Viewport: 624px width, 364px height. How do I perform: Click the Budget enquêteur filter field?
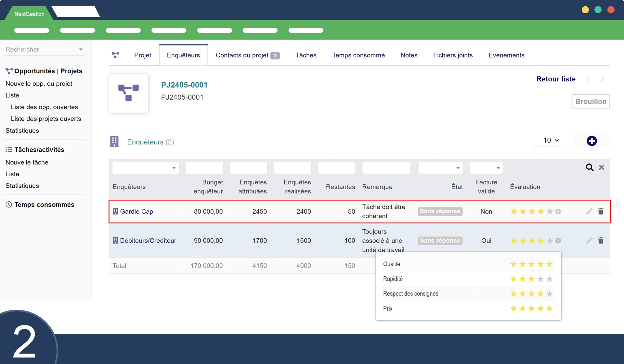click(204, 168)
